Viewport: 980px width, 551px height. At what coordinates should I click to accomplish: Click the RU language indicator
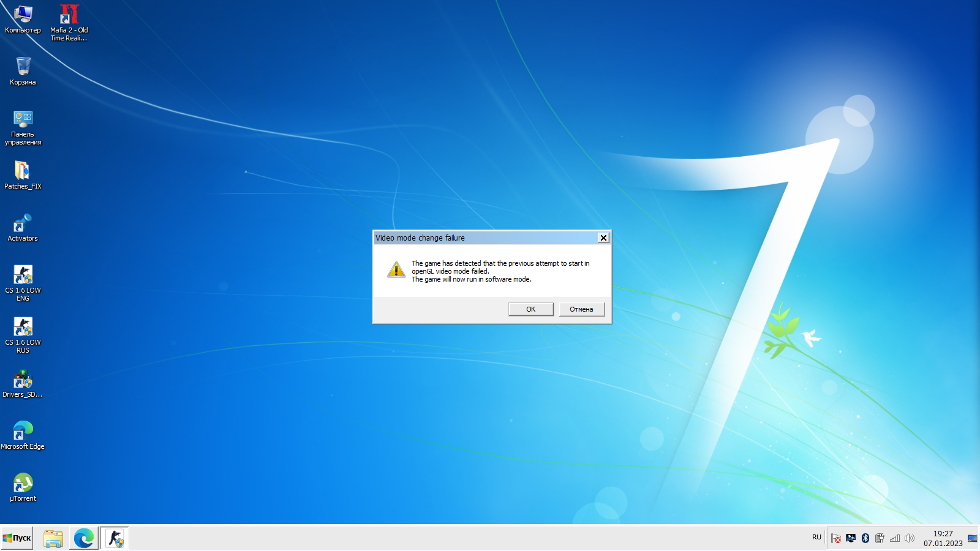(816, 537)
